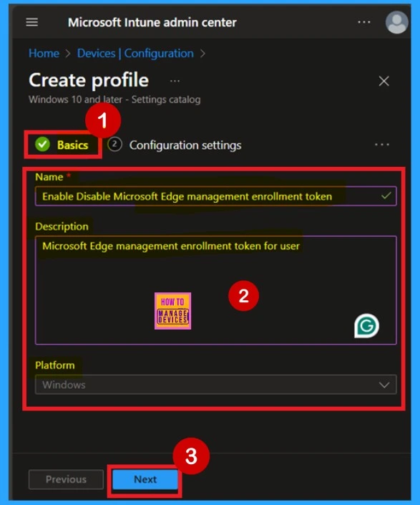Click into the Description text area

216,290
